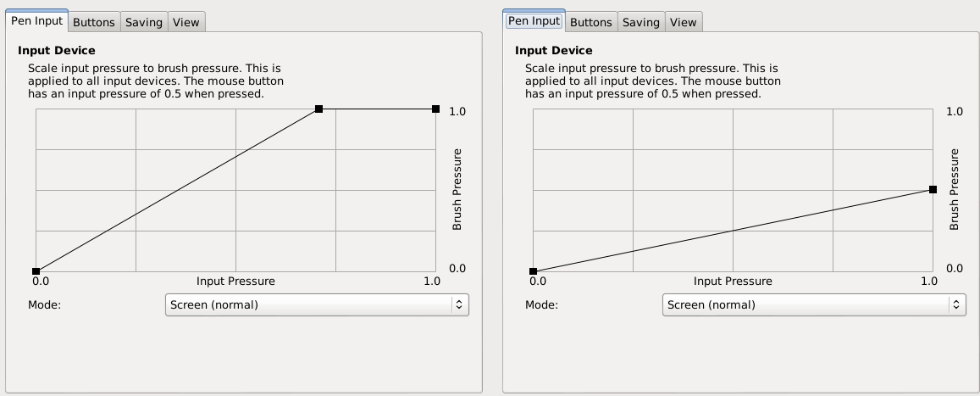Select top-right curve endpoint in left graph
This screenshot has height=396, width=980.
[x=436, y=109]
